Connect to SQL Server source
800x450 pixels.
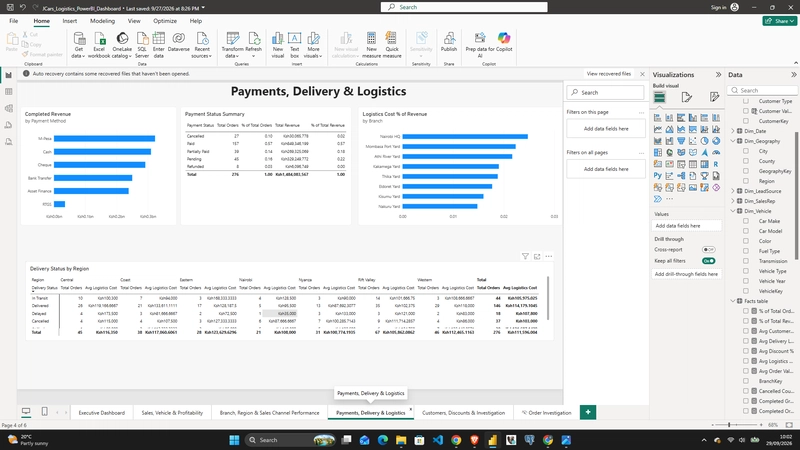coord(142,45)
